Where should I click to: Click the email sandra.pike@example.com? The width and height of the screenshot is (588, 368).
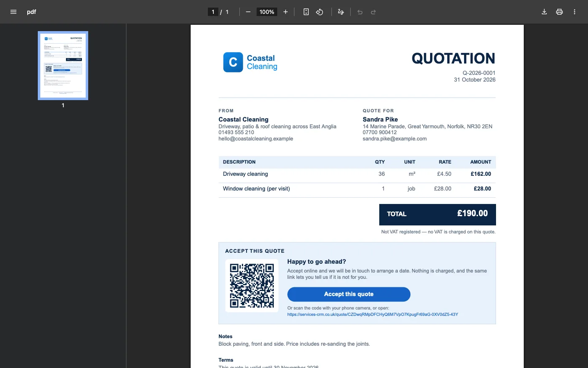(395, 139)
